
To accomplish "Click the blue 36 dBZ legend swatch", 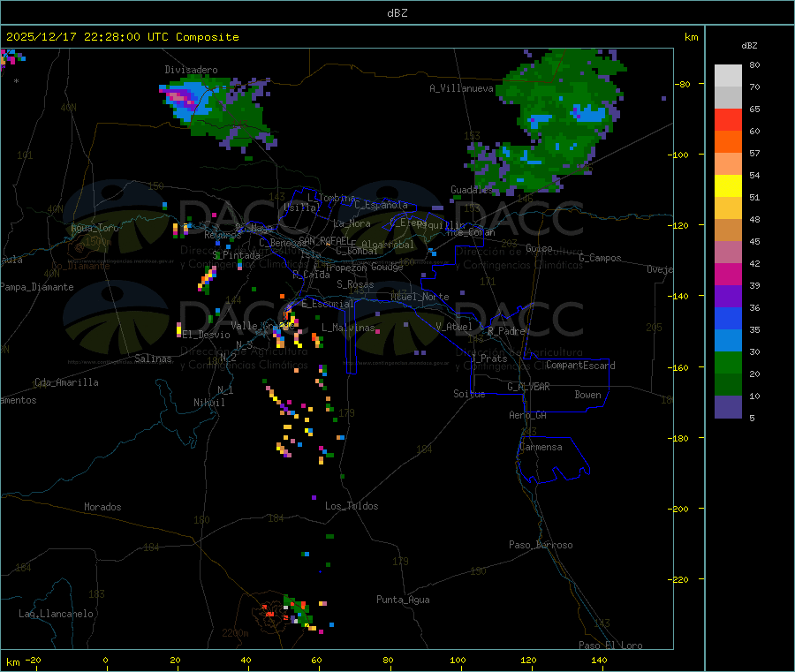I will click(728, 318).
